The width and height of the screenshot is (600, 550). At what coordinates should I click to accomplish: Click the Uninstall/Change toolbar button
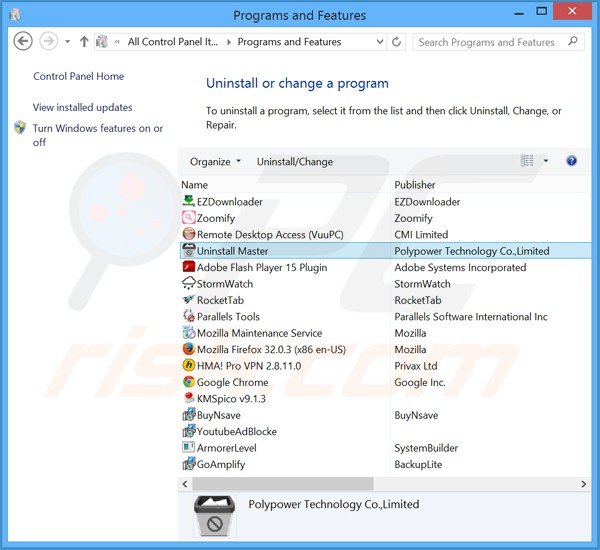295,162
